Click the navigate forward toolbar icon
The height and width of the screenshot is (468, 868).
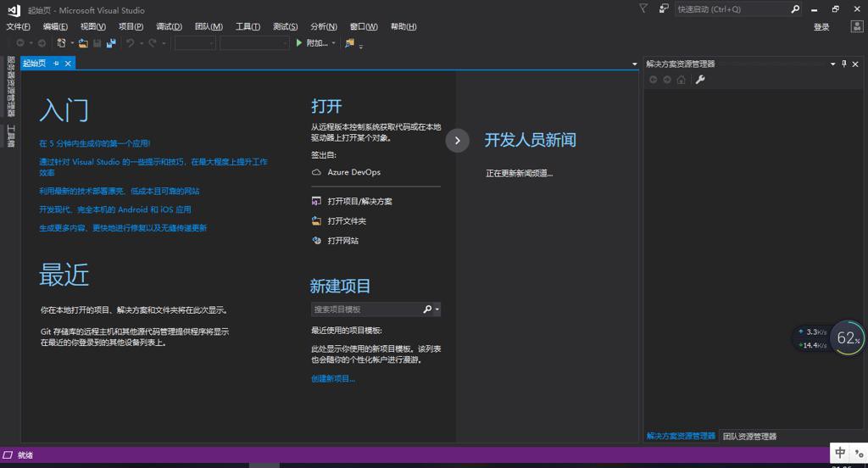pyautogui.click(x=42, y=42)
